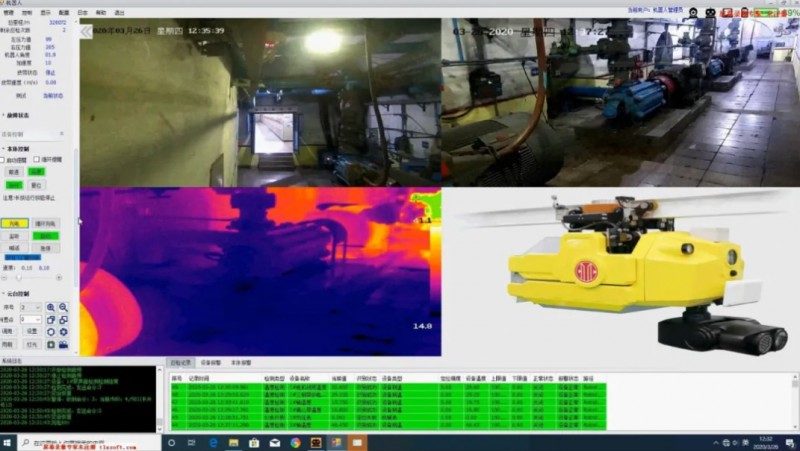Image resolution: width=800 pixels, height=451 pixels.
Task: Open Microsoft Store from taskbar
Action: (254, 443)
